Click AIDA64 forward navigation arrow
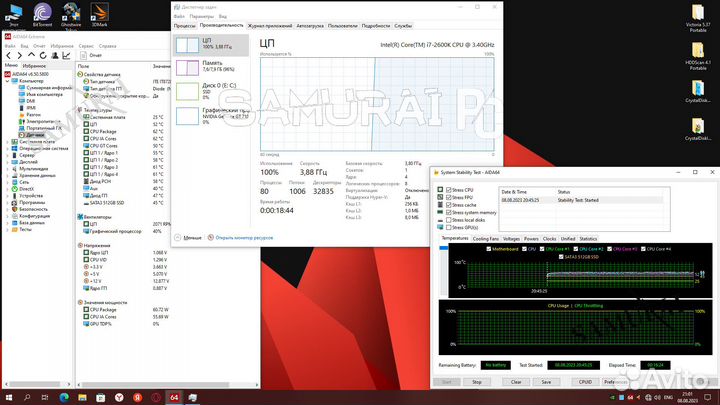The width and height of the screenshot is (720, 405). pos(19,56)
